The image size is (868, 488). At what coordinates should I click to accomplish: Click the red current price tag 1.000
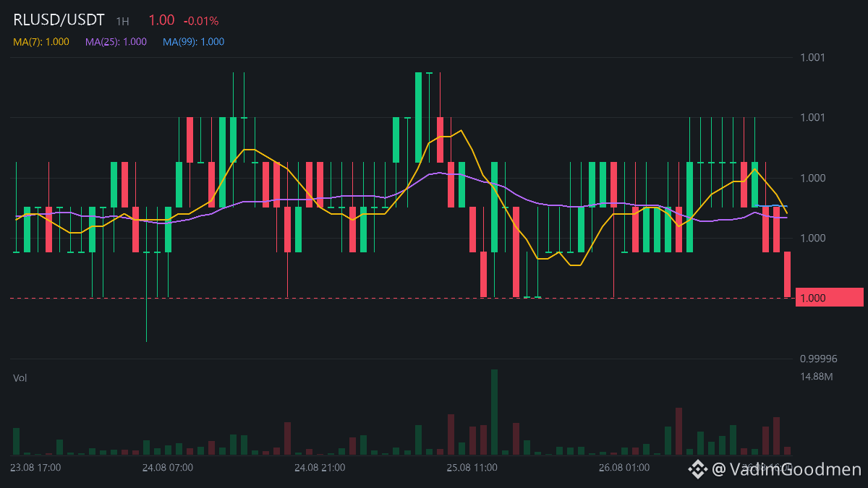tap(829, 297)
